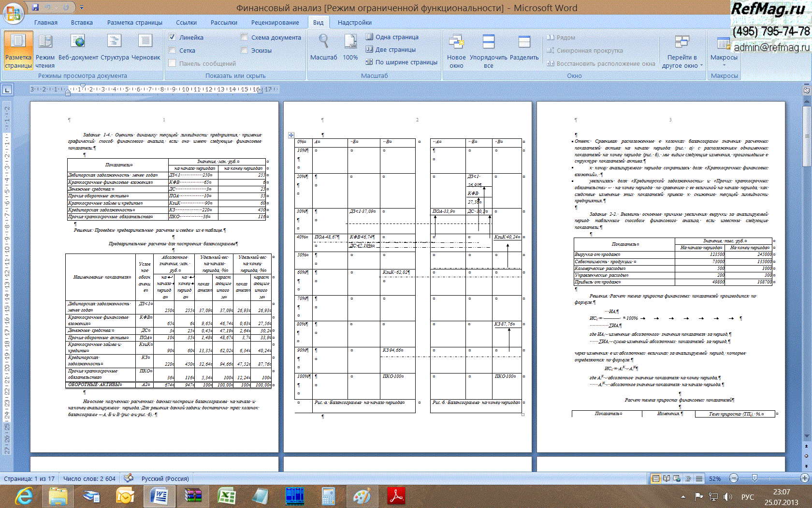Screen dimensions: 812x508
Task: Switch to Web-document view mode
Action: (78, 47)
